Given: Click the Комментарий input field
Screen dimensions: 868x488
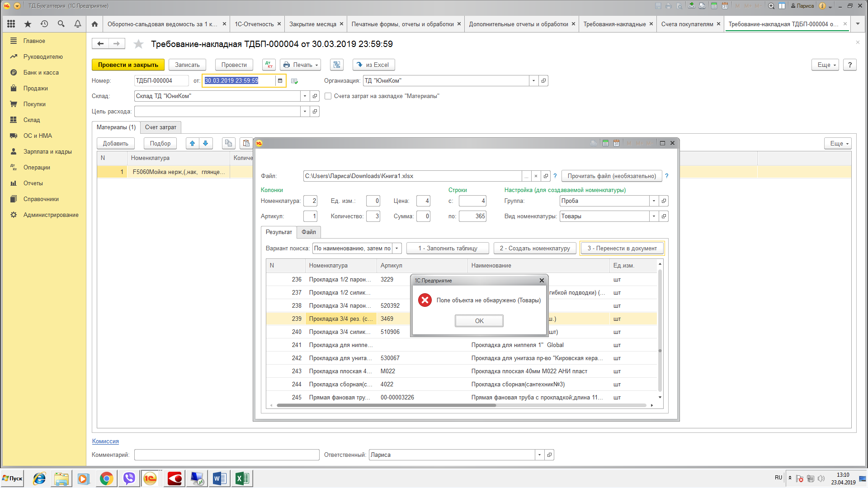Looking at the screenshot, I should click(x=227, y=455).
